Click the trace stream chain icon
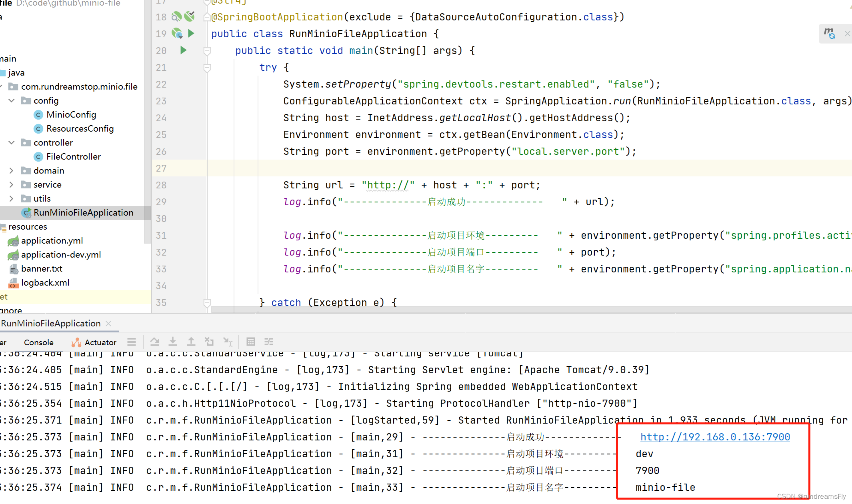 coord(269,342)
